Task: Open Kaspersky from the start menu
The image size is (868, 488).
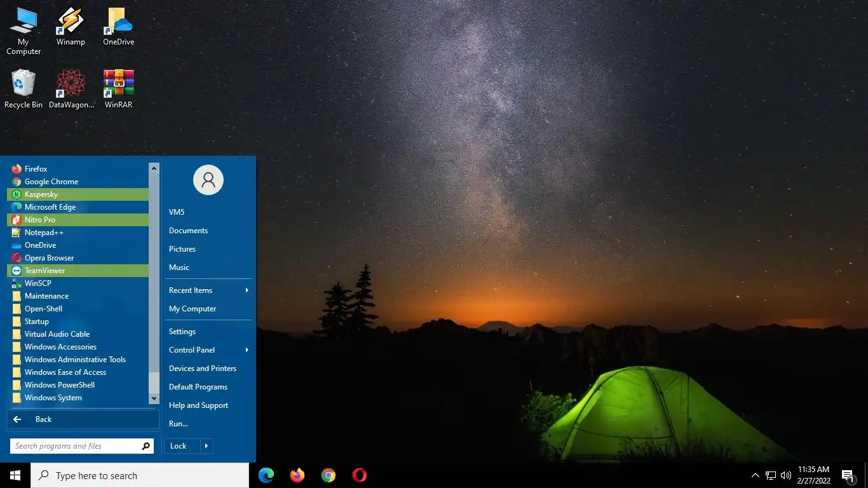Action: click(x=78, y=194)
